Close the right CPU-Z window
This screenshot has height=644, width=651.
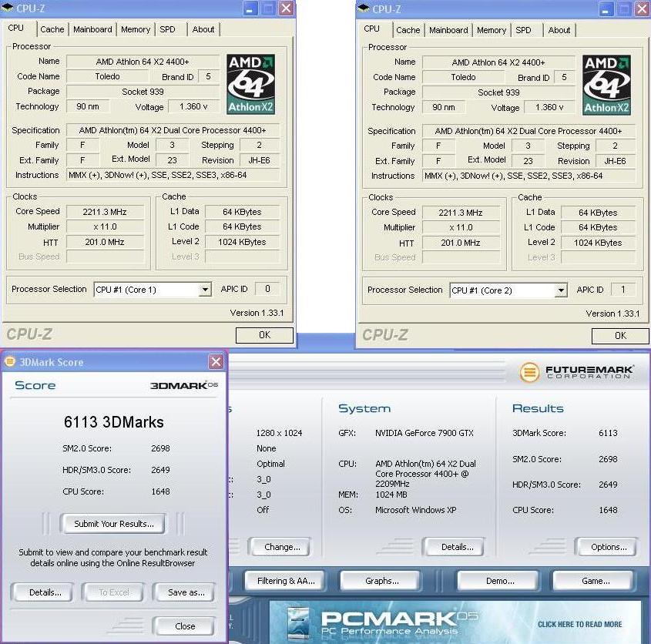coord(642,9)
